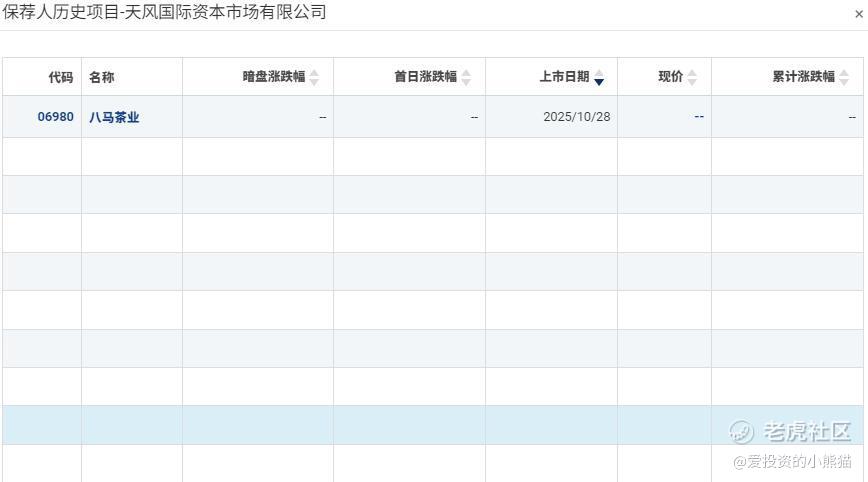Click the 上市日期 header text

[x=565, y=77]
